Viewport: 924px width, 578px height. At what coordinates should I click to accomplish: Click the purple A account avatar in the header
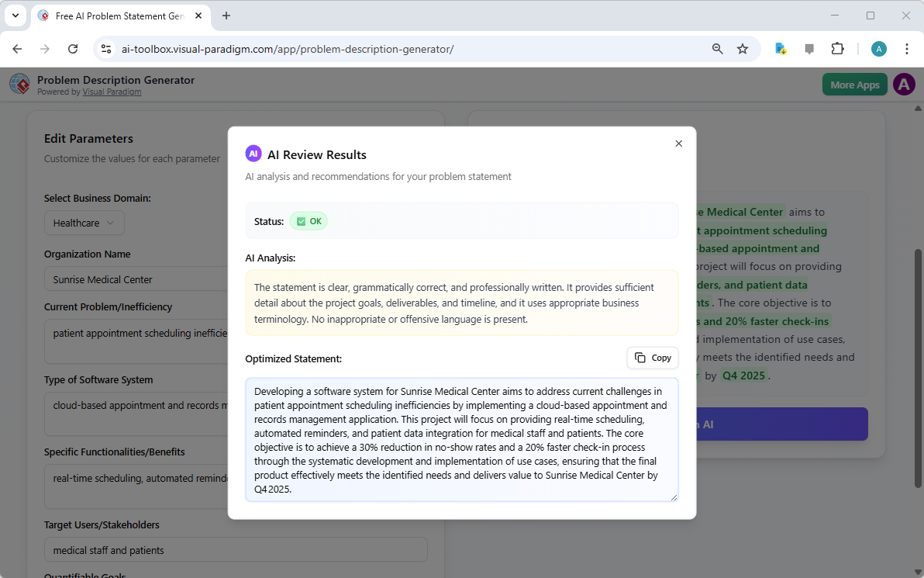click(x=904, y=84)
